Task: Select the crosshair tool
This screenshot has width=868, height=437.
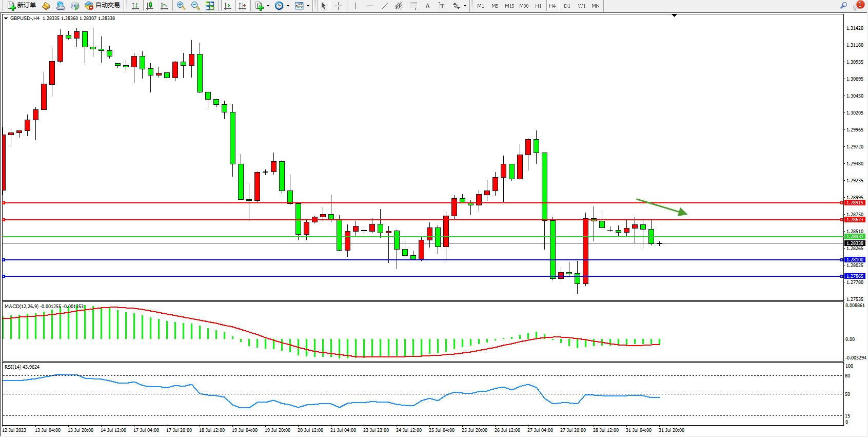Action: click(339, 6)
